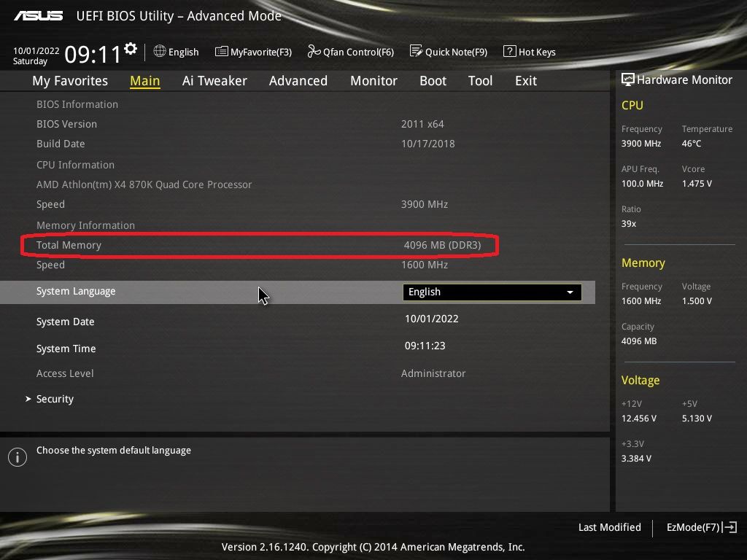This screenshot has width=747, height=560.
Task: Switch to the Ai Tweaker tab
Action: pos(214,81)
